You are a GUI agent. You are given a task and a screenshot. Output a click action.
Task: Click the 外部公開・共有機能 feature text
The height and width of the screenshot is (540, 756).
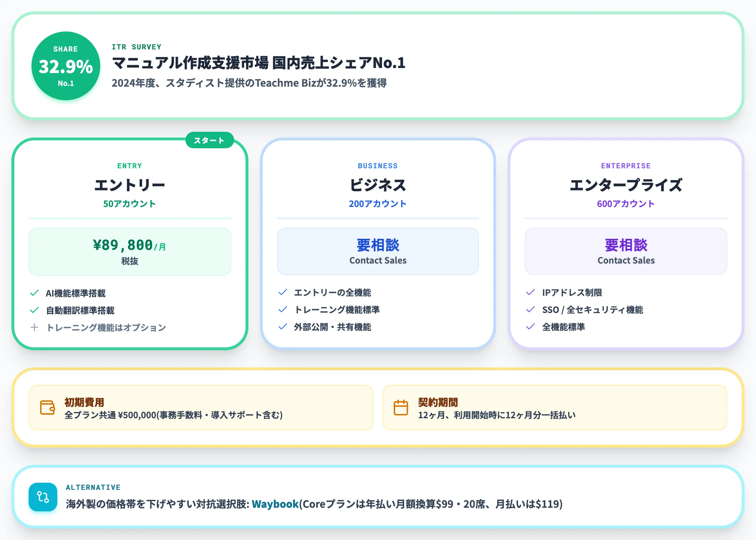tap(333, 327)
